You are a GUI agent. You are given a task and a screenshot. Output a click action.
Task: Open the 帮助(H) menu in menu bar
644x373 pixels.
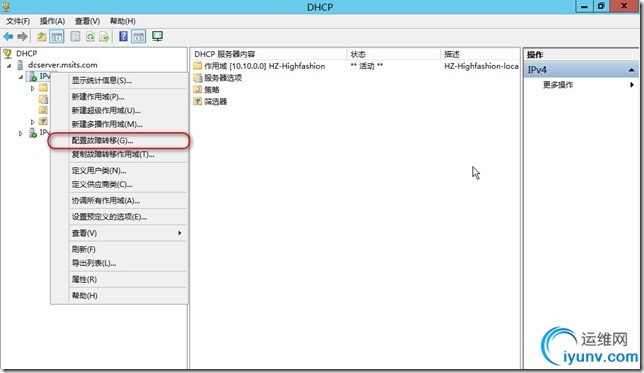(x=123, y=21)
